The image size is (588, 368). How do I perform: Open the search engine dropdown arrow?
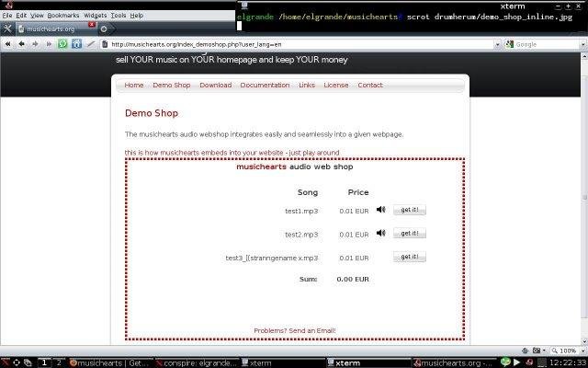click(583, 45)
